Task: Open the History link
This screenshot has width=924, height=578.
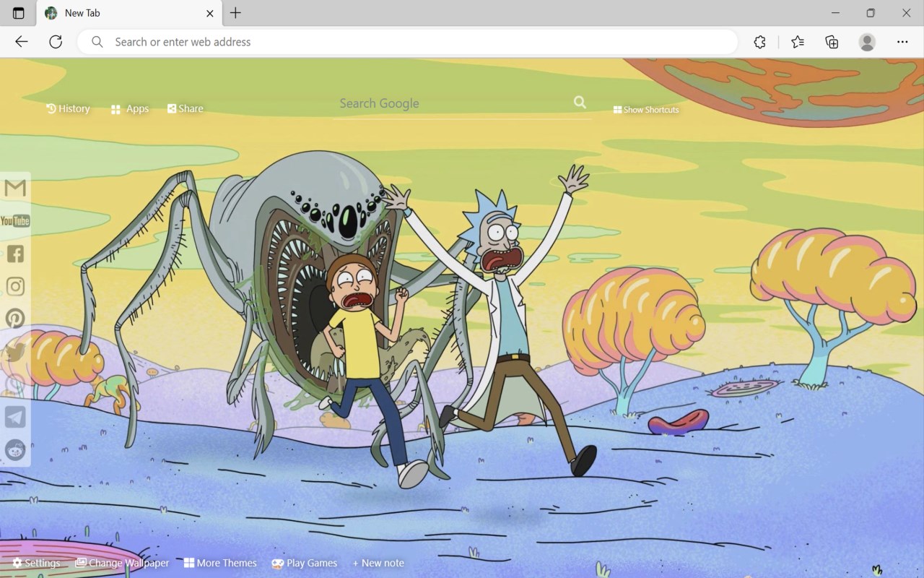Action: click(68, 108)
